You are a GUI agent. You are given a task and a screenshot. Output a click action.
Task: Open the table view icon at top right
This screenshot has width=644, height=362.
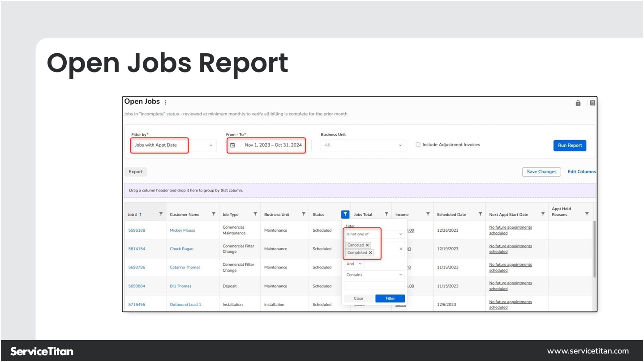click(x=592, y=102)
